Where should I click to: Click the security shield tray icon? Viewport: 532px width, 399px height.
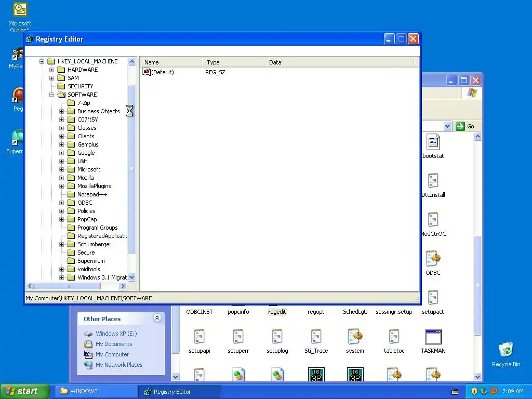(474, 391)
